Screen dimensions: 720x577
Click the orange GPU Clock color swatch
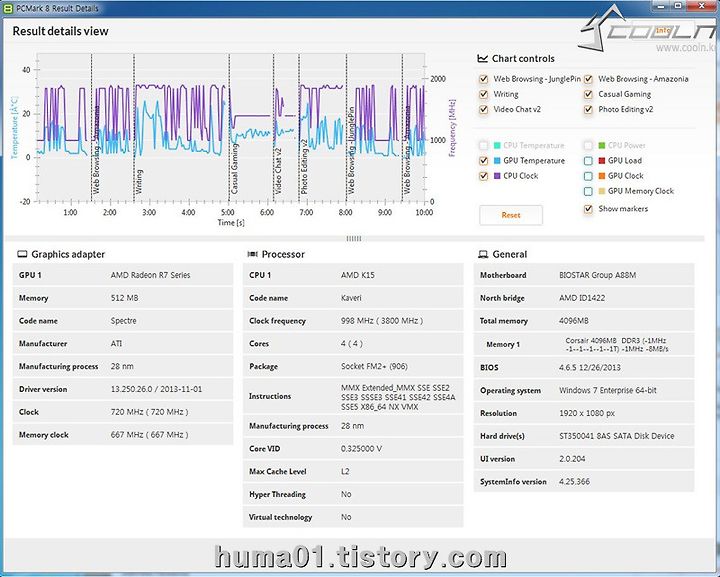click(x=602, y=176)
